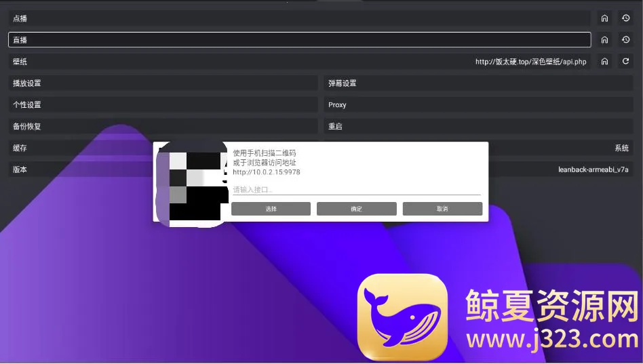Open the Proxy setting
This screenshot has height=364, width=643.
point(479,105)
